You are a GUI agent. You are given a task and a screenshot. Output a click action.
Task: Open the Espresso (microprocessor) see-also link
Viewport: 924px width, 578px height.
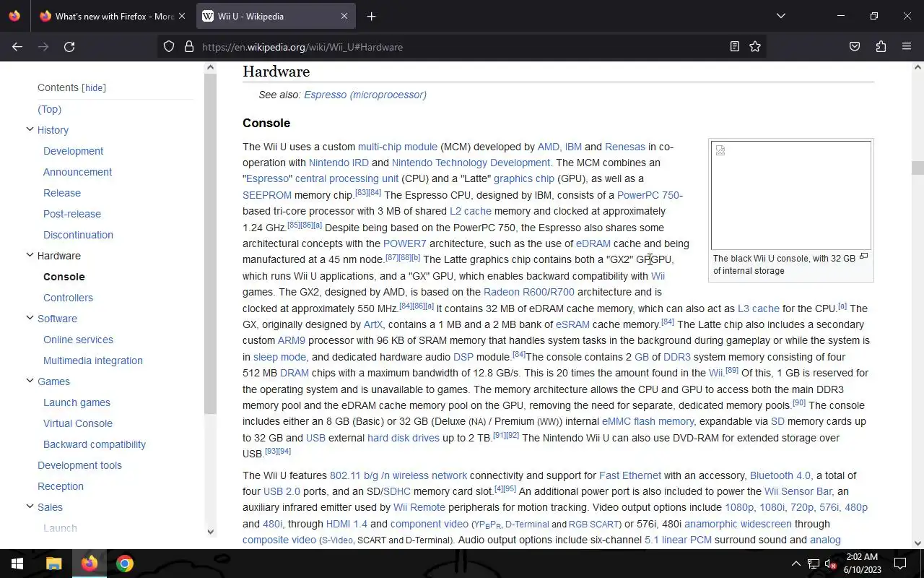[x=365, y=95]
